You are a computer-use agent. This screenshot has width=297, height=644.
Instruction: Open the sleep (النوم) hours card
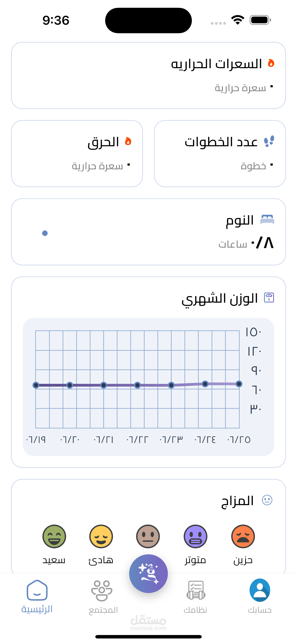pos(148,232)
